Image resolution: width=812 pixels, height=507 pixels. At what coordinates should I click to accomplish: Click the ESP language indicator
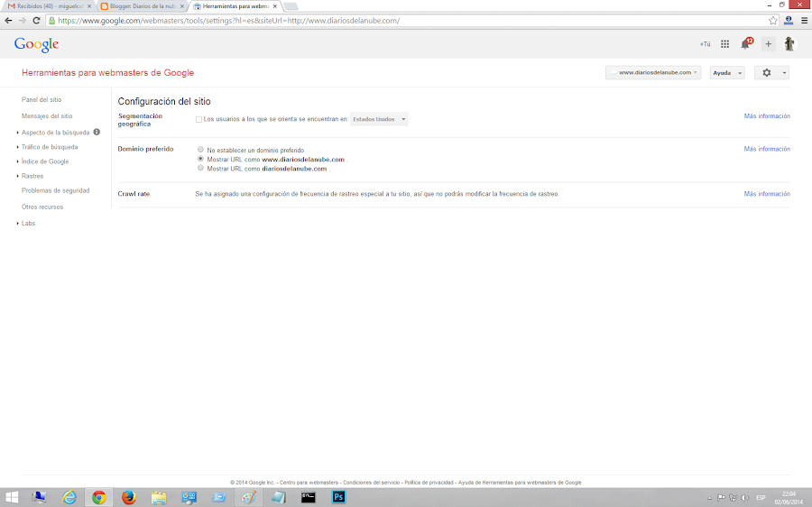tap(761, 498)
